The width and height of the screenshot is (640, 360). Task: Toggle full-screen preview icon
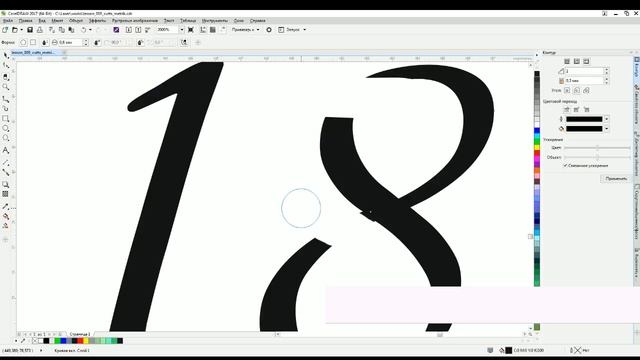point(191,30)
